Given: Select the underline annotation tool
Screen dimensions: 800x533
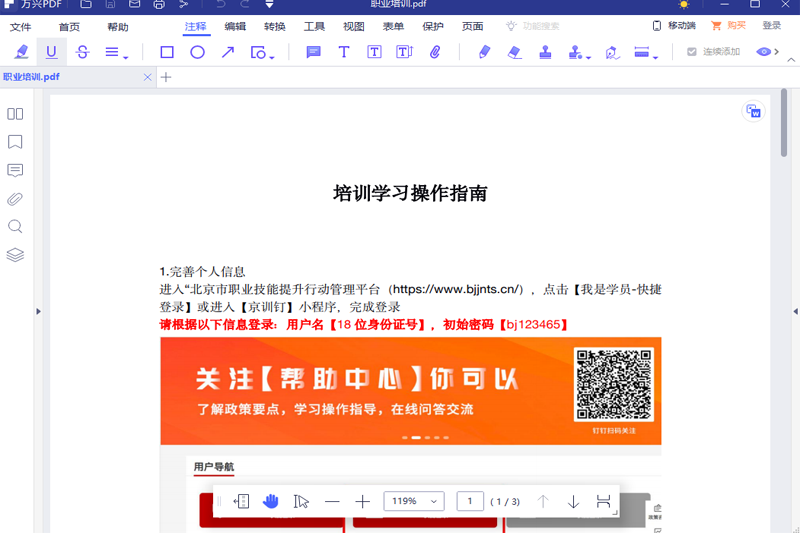Looking at the screenshot, I should [x=52, y=52].
